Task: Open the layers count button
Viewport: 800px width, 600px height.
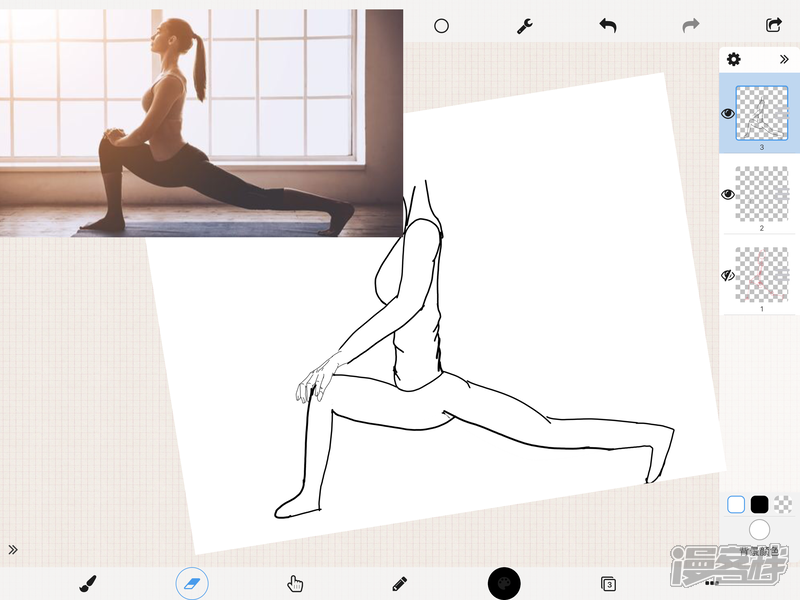Action: point(607,583)
